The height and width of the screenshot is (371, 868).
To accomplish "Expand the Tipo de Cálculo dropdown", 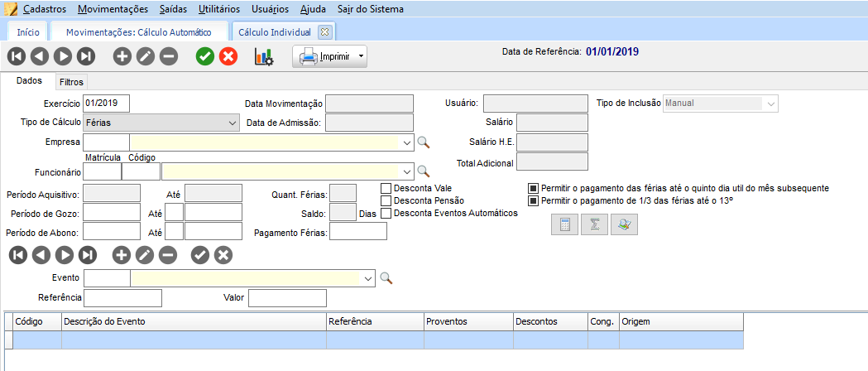I will click(x=232, y=123).
